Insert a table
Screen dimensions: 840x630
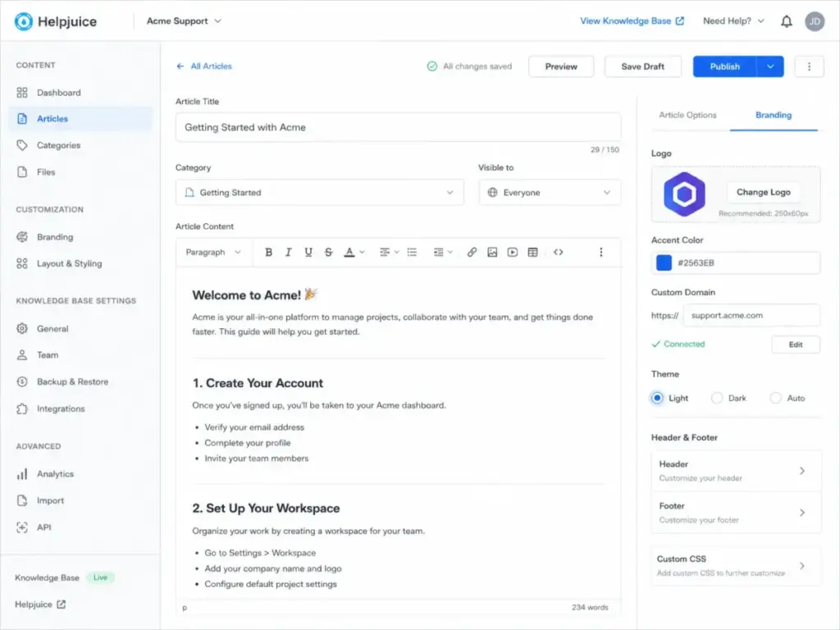click(532, 253)
